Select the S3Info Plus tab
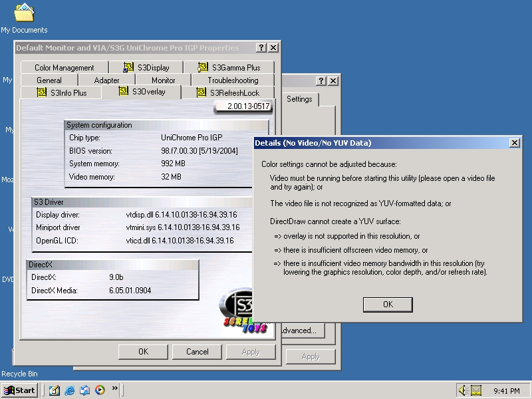Image resolution: width=532 pixels, height=399 pixels. click(61, 92)
